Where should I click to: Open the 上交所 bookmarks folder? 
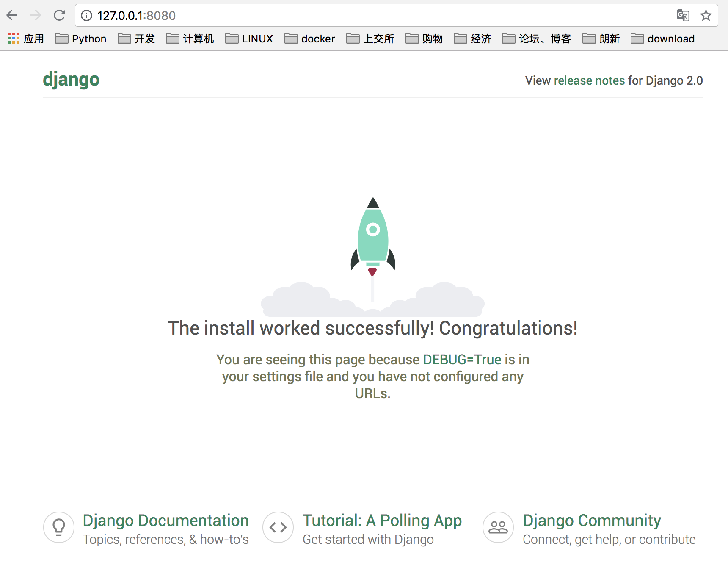pos(370,39)
